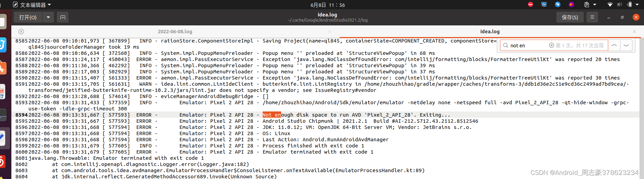Close the 2022-06-08.log tab
The image size is (644, 179).
click(330, 32)
